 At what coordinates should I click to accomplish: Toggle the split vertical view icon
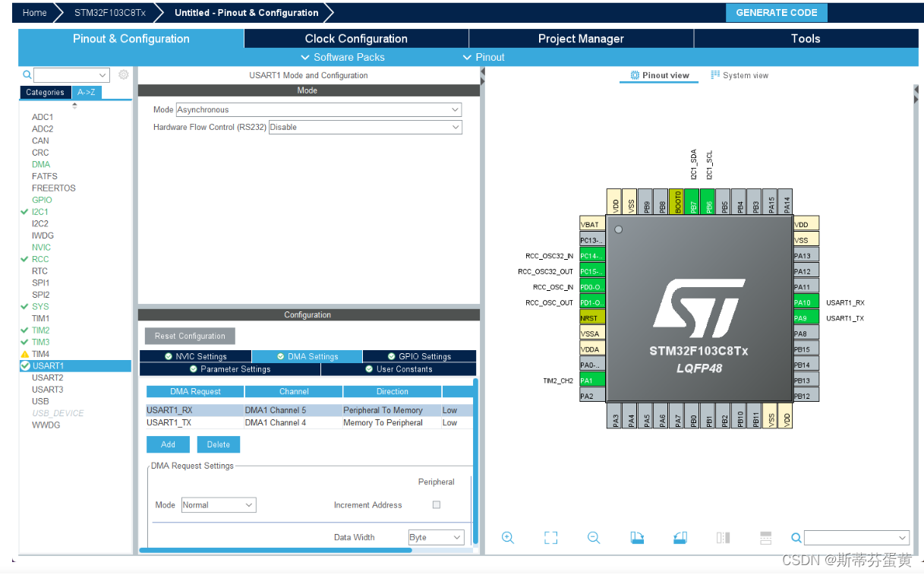coord(723,538)
